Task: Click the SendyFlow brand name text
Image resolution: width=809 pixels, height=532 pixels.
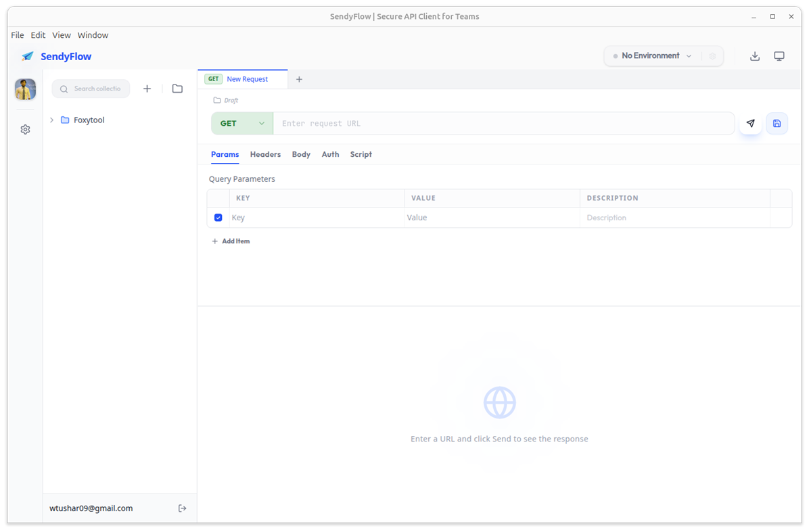Action: [66, 56]
